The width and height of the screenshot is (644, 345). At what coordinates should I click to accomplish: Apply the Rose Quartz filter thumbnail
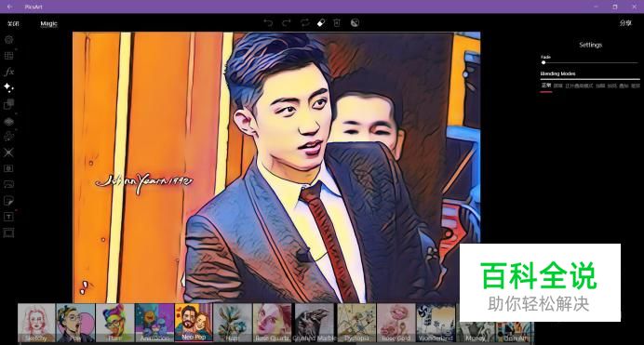[273, 323]
